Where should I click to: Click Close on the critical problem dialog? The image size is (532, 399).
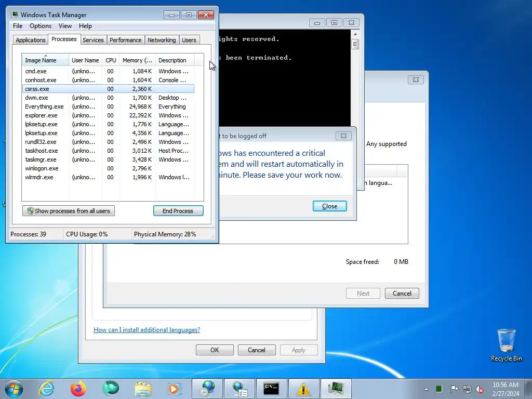[329, 206]
